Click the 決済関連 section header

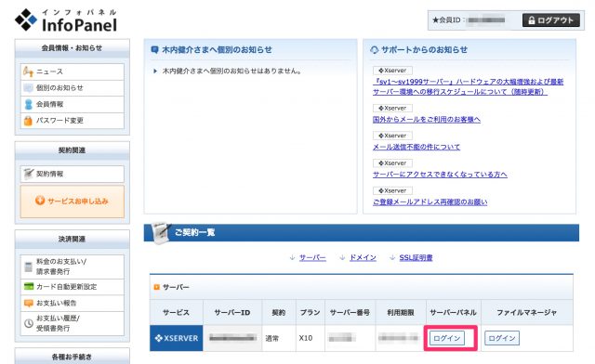73,240
